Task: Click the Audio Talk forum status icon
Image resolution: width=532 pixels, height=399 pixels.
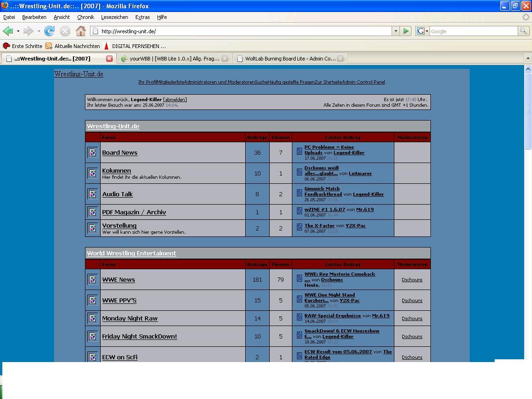Action: (x=93, y=194)
